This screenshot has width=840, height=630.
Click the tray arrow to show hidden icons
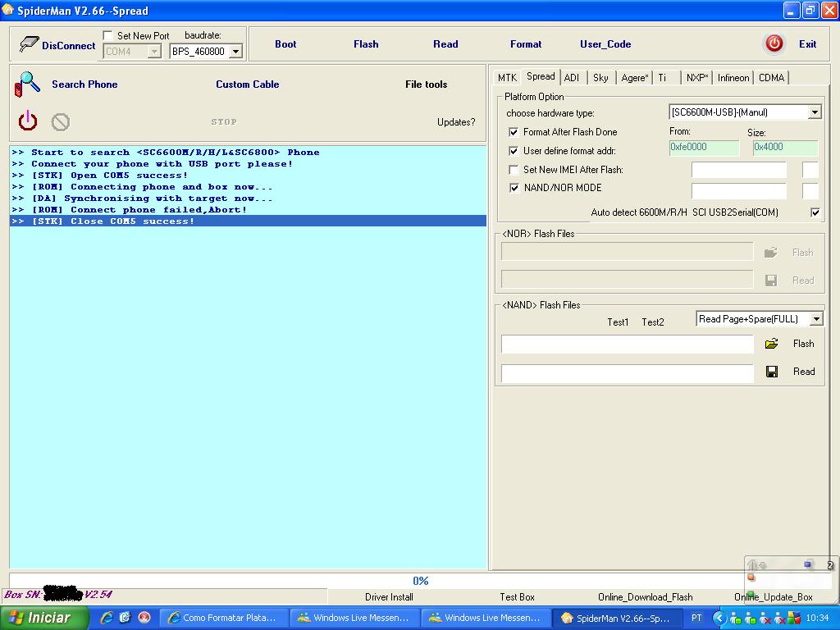(x=719, y=619)
